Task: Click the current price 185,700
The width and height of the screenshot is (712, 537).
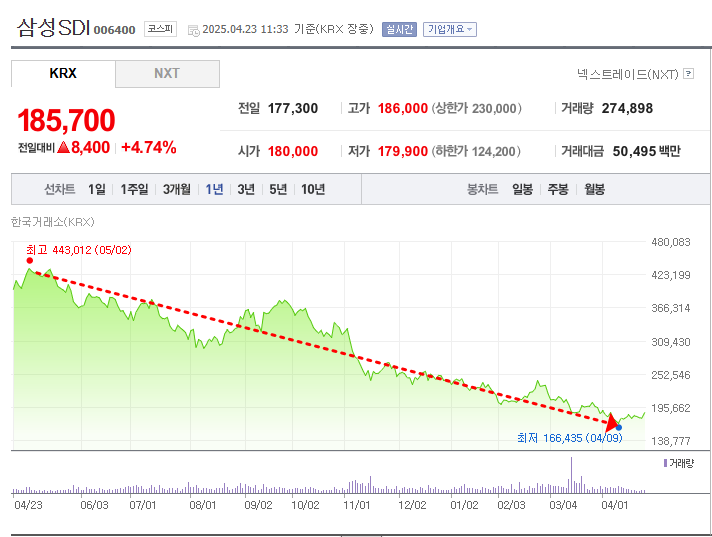Action: tap(66, 120)
